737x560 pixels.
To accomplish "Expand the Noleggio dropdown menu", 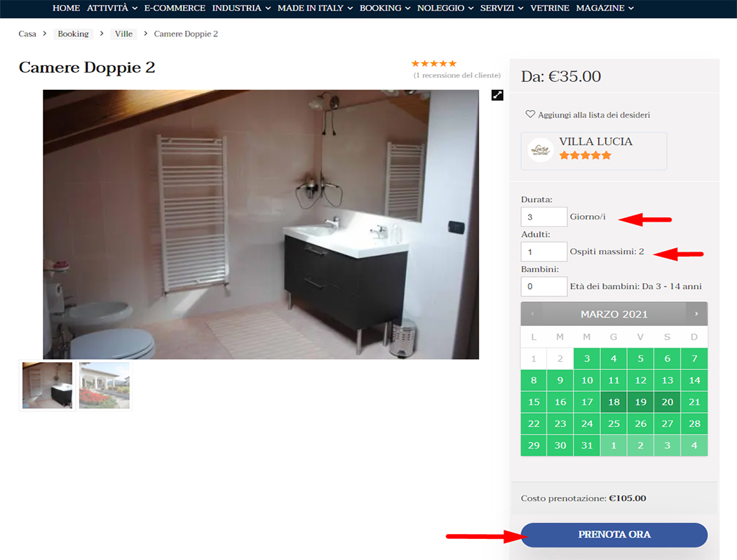I will tap(445, 8).
